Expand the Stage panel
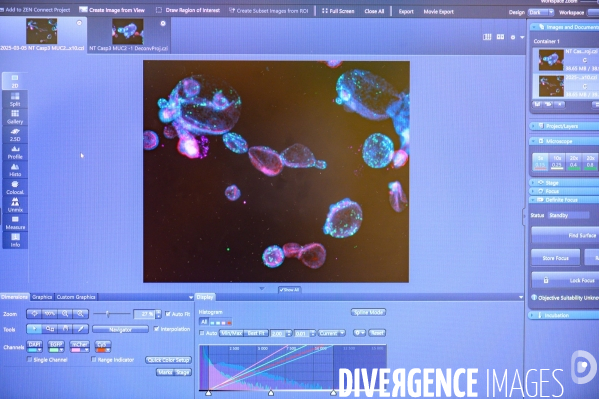Viewport: 599px width, 399px height. (x=564, y=183)
